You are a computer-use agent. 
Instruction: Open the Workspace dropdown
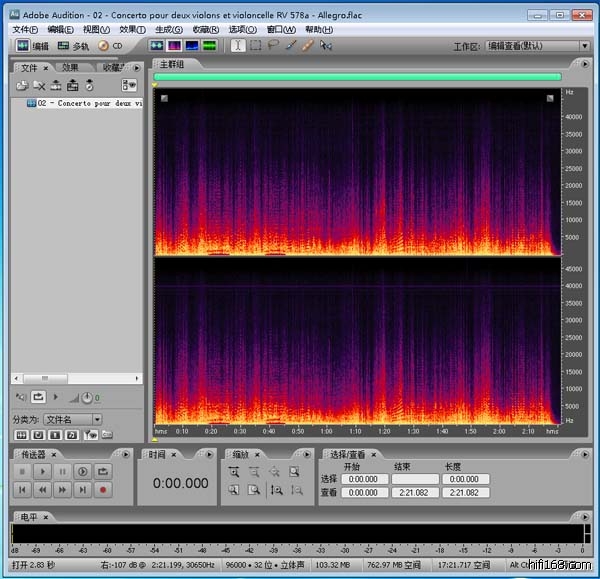point(536,46)
